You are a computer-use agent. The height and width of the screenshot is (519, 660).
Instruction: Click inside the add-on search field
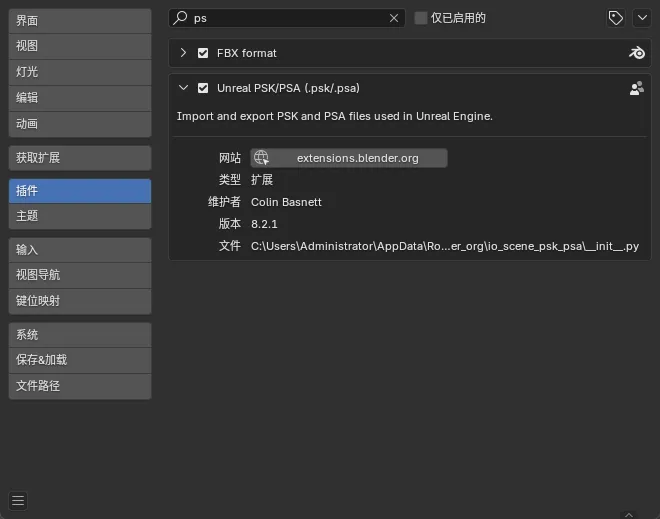coord(290,18)
